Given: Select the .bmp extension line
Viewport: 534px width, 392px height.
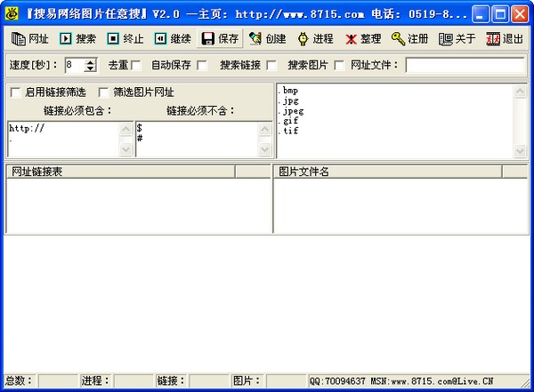Looking at the screenshot, I should 288,91.
